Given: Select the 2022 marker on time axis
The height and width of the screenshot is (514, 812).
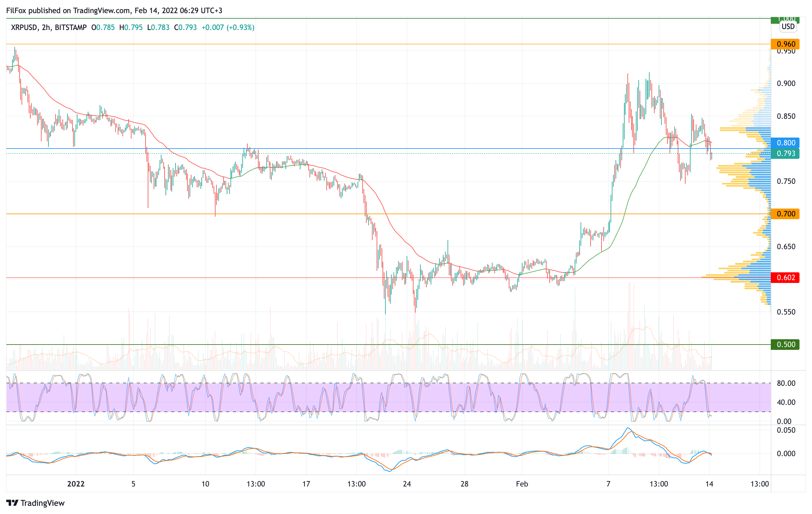Looking at the screenshot, I should point(76,484).
